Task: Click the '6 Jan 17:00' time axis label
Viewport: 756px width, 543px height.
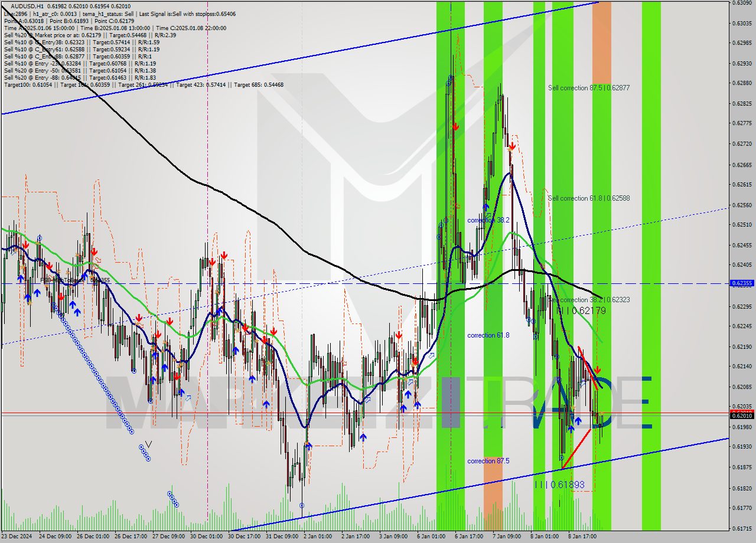Action: pos(469,537)
